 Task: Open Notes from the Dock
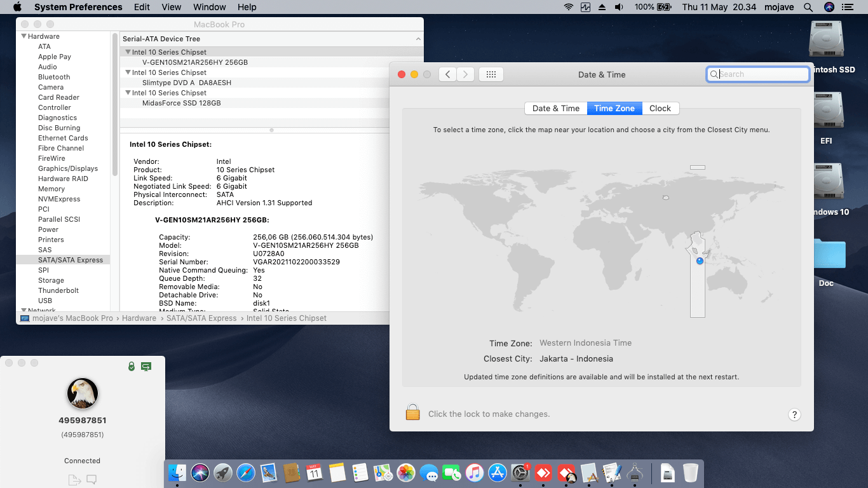[337, 473]
